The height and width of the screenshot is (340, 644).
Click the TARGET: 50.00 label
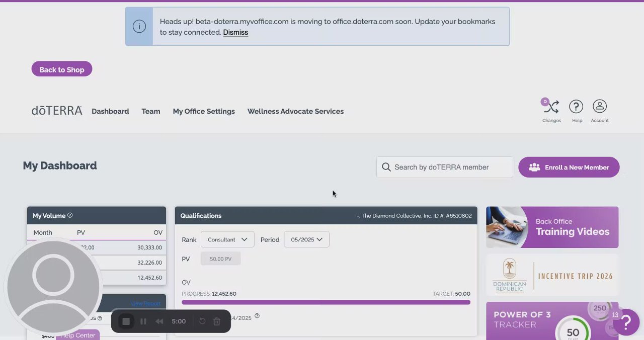pos(451,294)
